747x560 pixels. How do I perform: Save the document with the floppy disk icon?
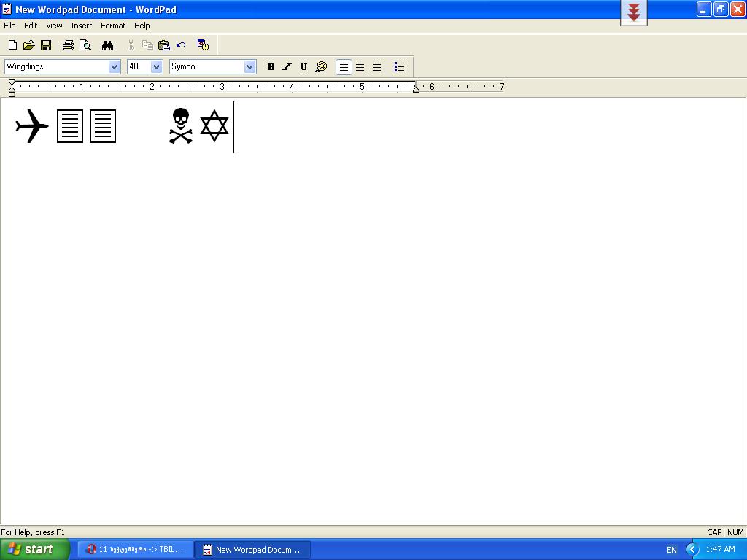[x=46, y=45]
